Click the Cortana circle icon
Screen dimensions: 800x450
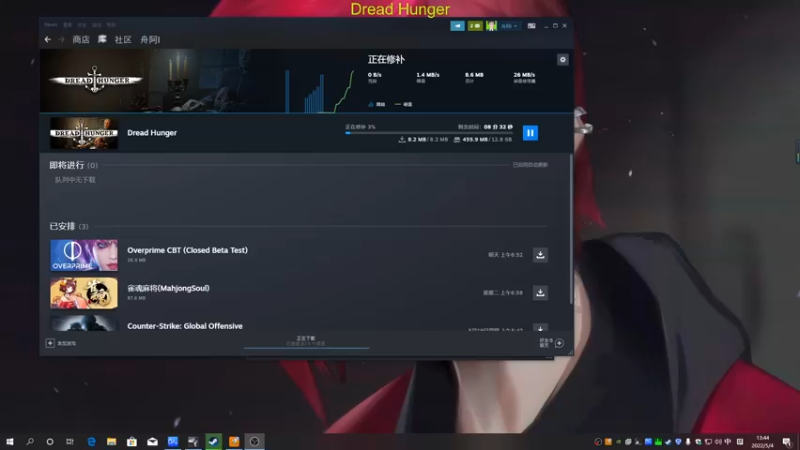click(49, 441)
